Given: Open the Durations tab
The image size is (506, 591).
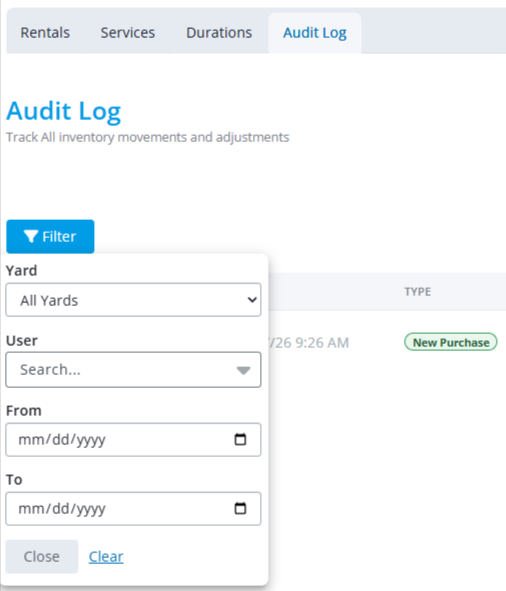Looking at the screenshot, I should tap(219, 33).
